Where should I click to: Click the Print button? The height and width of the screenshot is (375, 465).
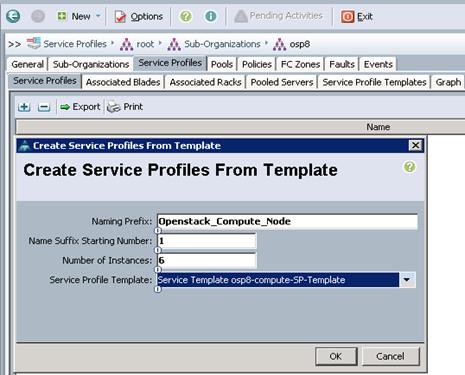coord(125,107)
